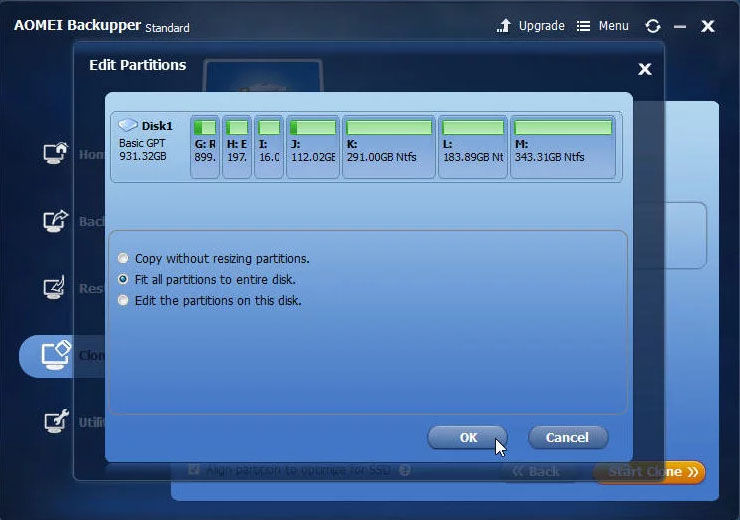Image resolution: width=740 pixels, height=520 pixels.
Task: Click the help icon beside SSD option
Action: tap(404, 470)
